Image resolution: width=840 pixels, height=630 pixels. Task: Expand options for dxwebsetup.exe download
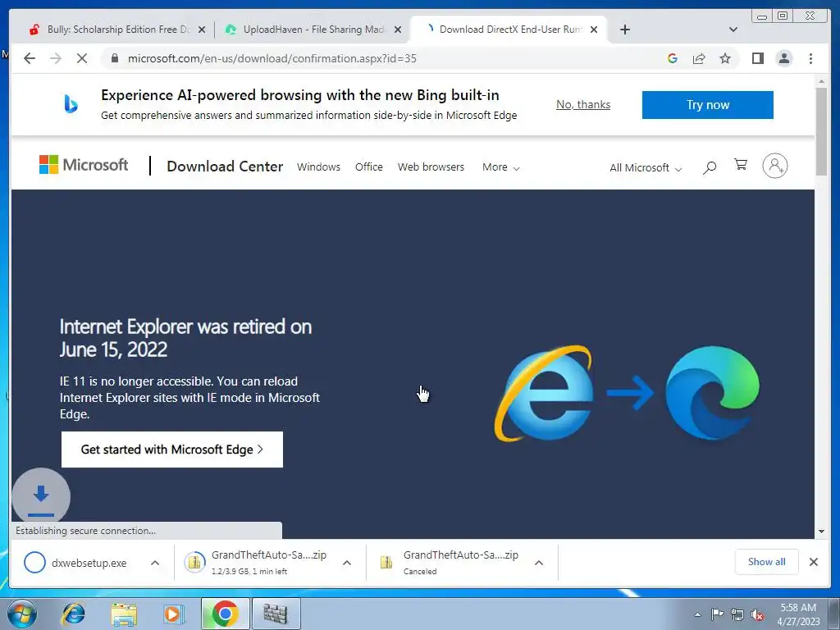[x=155, y=563]
